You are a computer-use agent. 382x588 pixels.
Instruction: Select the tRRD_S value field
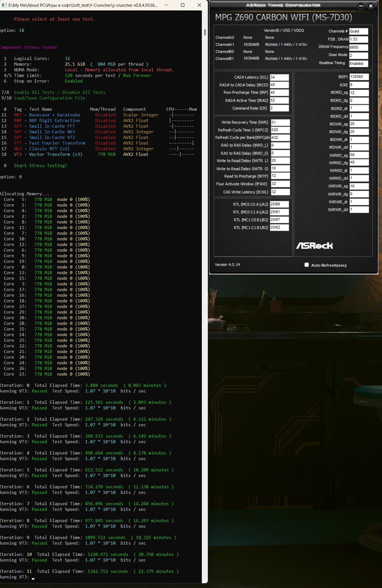[x=281, y=153]
